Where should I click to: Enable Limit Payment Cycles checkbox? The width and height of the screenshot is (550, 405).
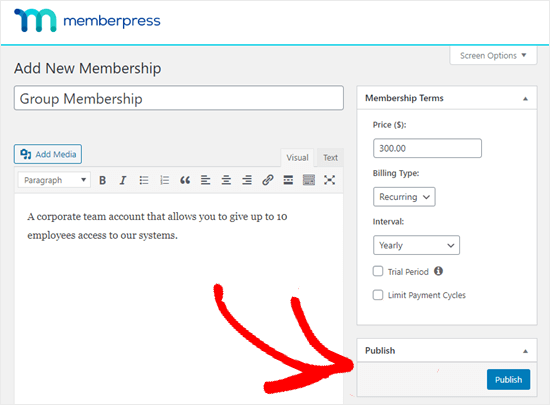tap(378, 295)
